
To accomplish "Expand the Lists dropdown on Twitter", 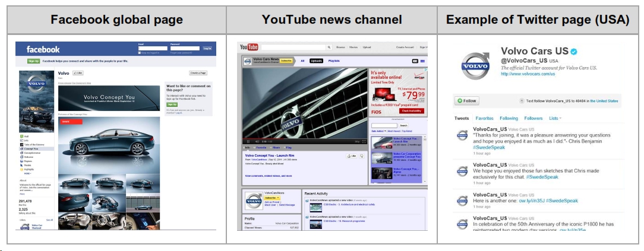I will [x=555, y=118].
